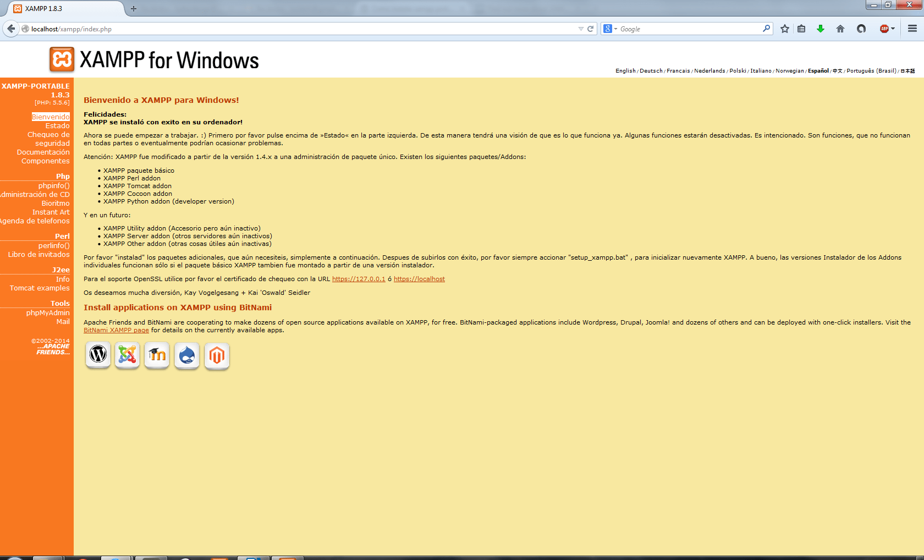Go to the browser home page icon

(x=840, y=29)
